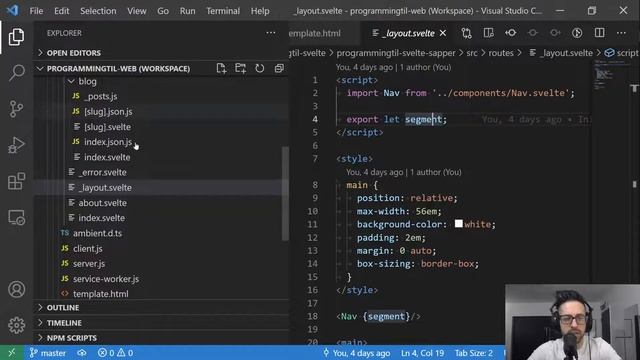Viewport: 640px width, 360px height.
Task: Open the Selection menu
Action: [98, 11]
